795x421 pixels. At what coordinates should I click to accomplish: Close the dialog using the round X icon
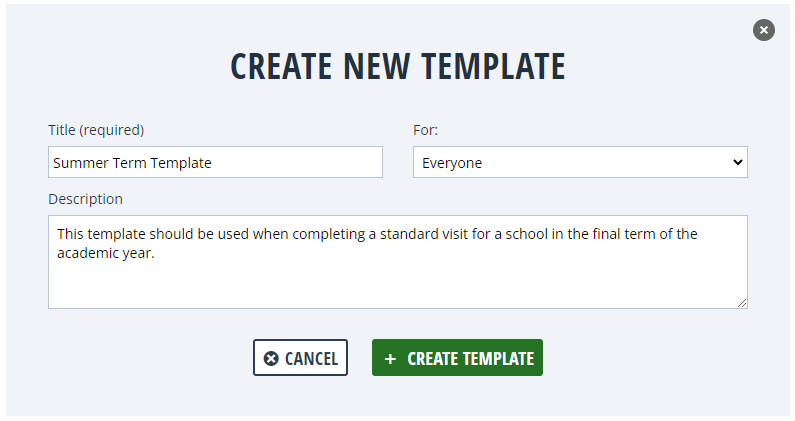pyautogui.click(x=764, y=30)
